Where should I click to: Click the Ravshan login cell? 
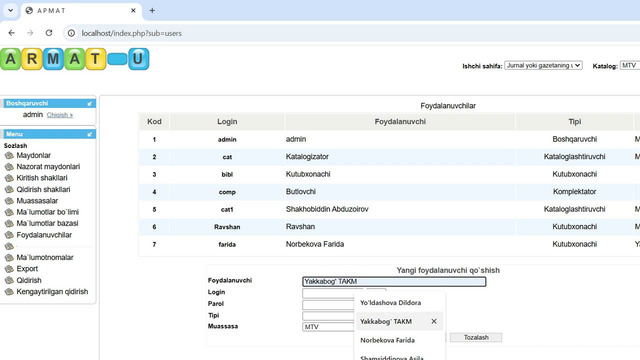tap(227, 227)
